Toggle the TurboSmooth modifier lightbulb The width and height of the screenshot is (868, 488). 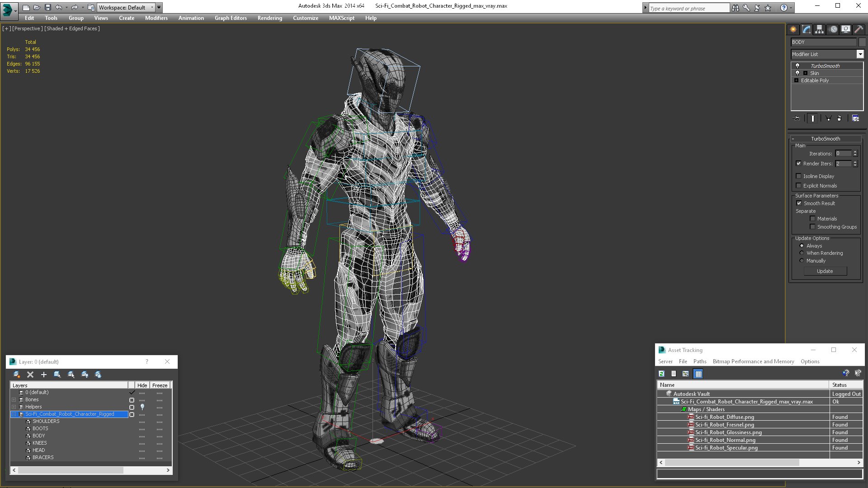tap(797, 66)
